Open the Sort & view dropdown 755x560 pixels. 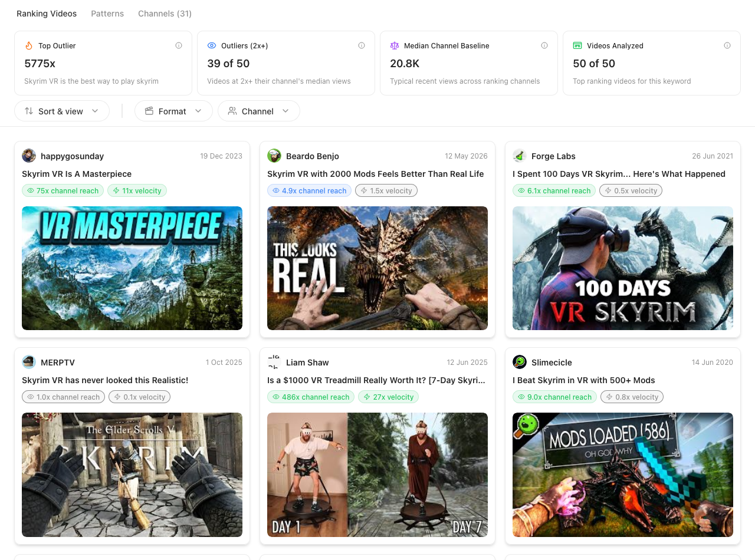[x=62, y=111]
